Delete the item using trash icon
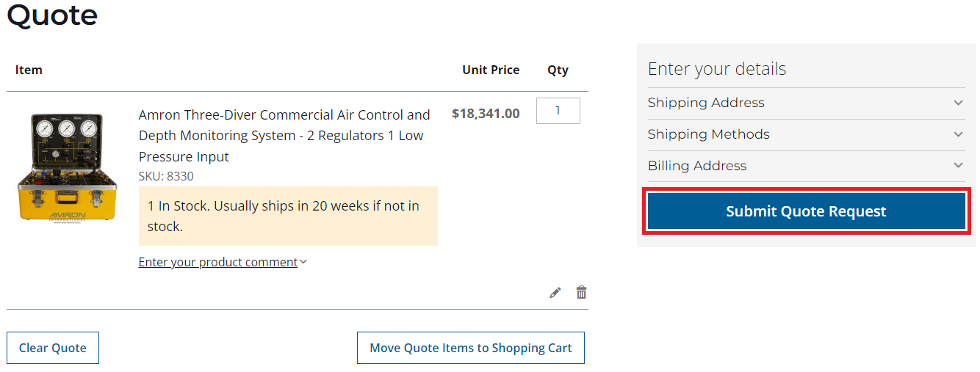Image resolution: width=980 pixels, height=372 pixels. [581, 292]
